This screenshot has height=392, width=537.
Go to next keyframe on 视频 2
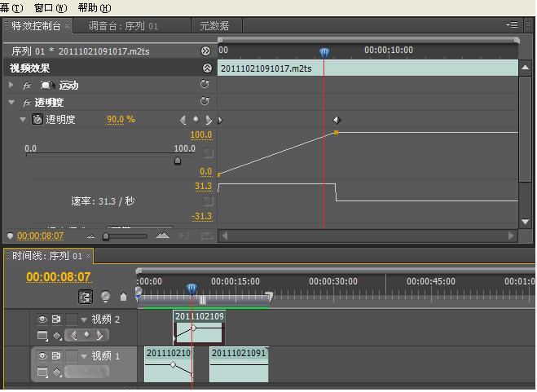(x=99, y=335)
